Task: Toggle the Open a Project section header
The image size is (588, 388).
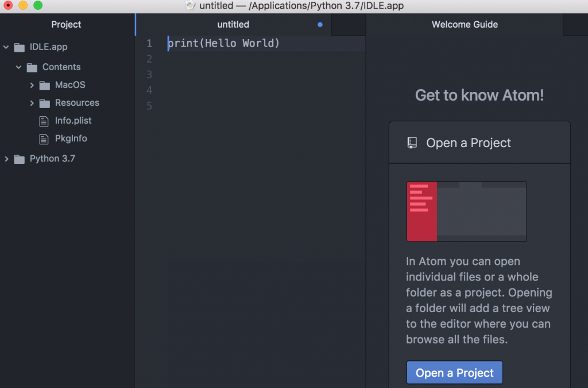Action: pyautogui.click(x=479, y=143)
